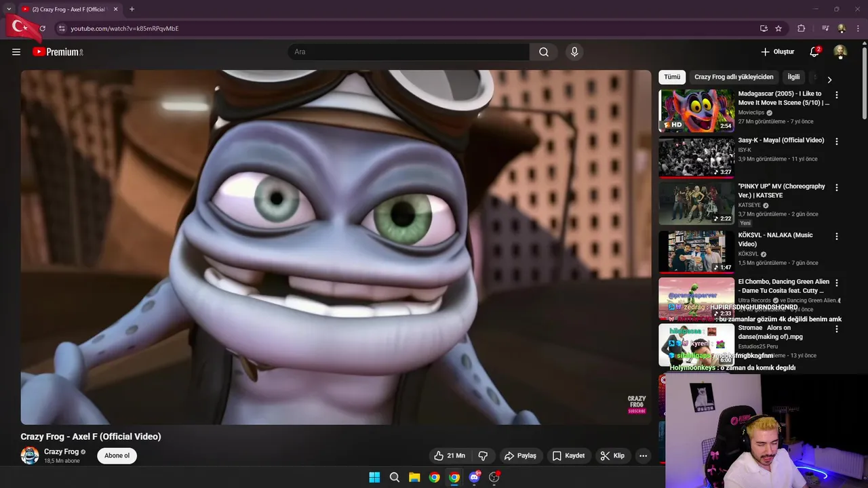Click the main video player

(336, 247)
